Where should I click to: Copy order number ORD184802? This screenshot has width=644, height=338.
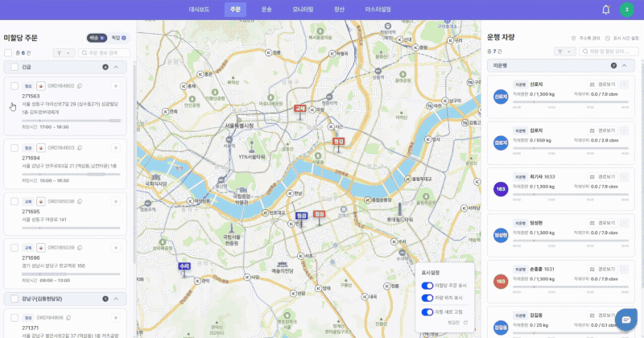80,85
